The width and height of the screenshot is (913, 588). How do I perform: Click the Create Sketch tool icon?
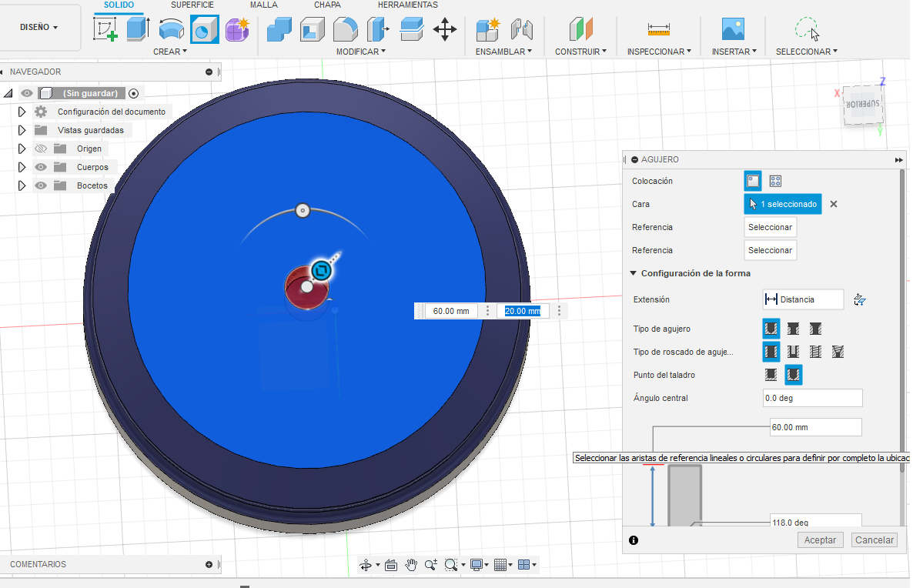click(105, 30)
